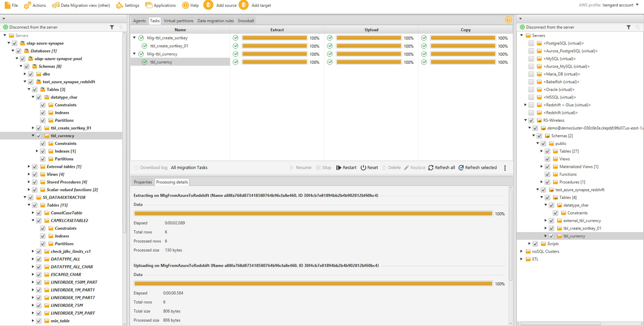Click the Extract progress bar for tbl_currency
644x326 pixels.
[x=274, y=62]
